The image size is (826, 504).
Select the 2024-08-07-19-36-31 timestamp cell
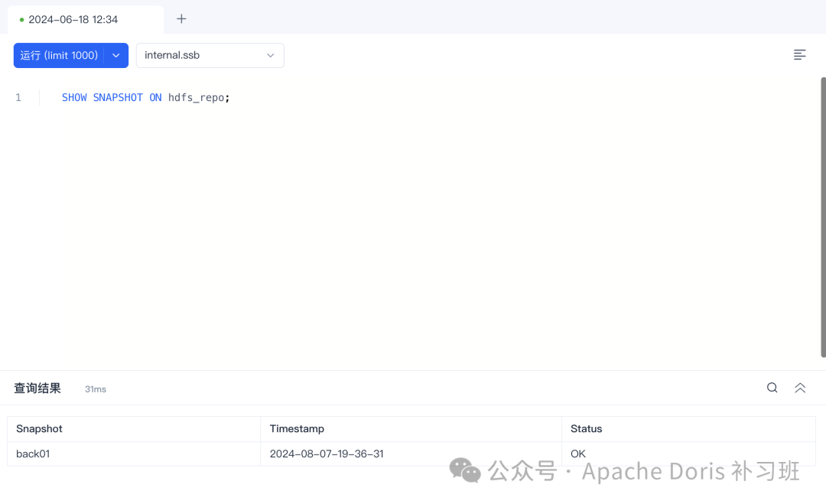coord(411,454)
